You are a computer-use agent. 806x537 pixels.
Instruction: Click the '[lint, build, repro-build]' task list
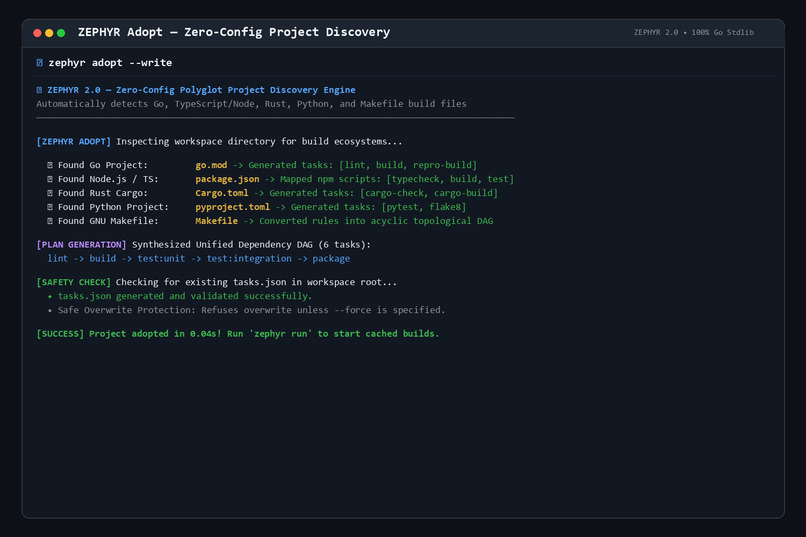tap(408, 165)
